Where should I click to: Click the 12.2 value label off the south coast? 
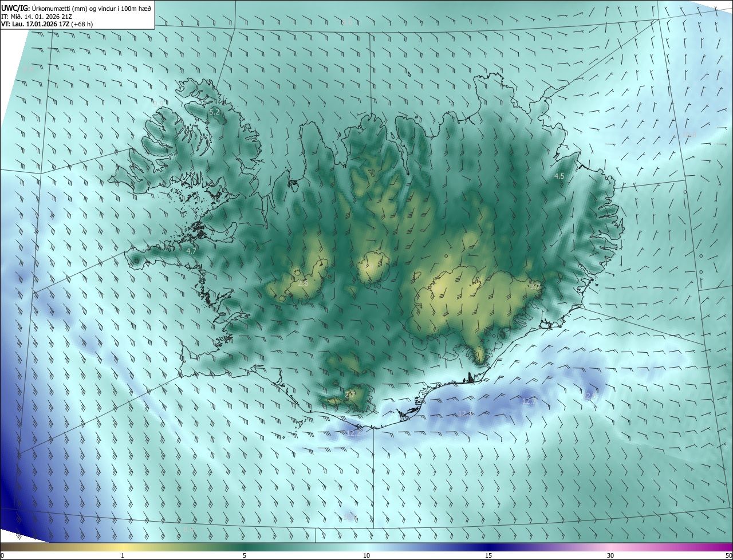point(354,433)
